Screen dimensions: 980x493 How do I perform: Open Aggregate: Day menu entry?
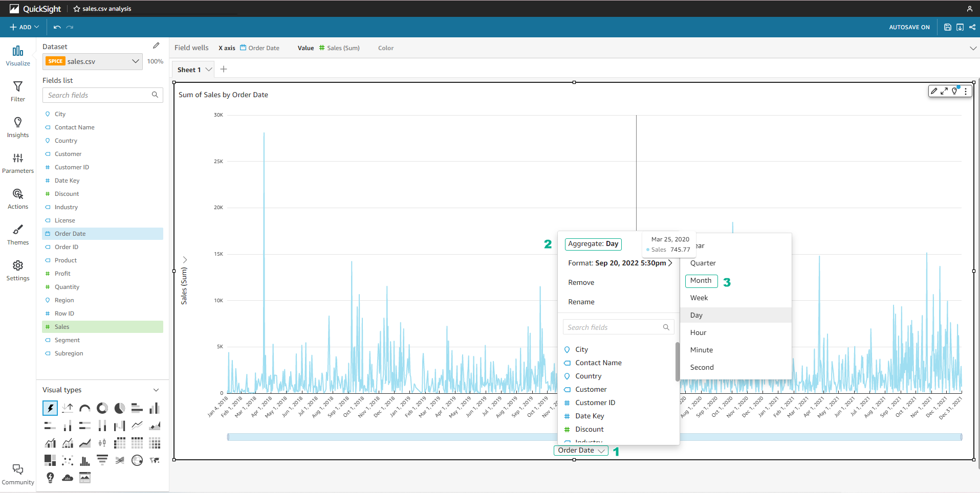(593, 244)
